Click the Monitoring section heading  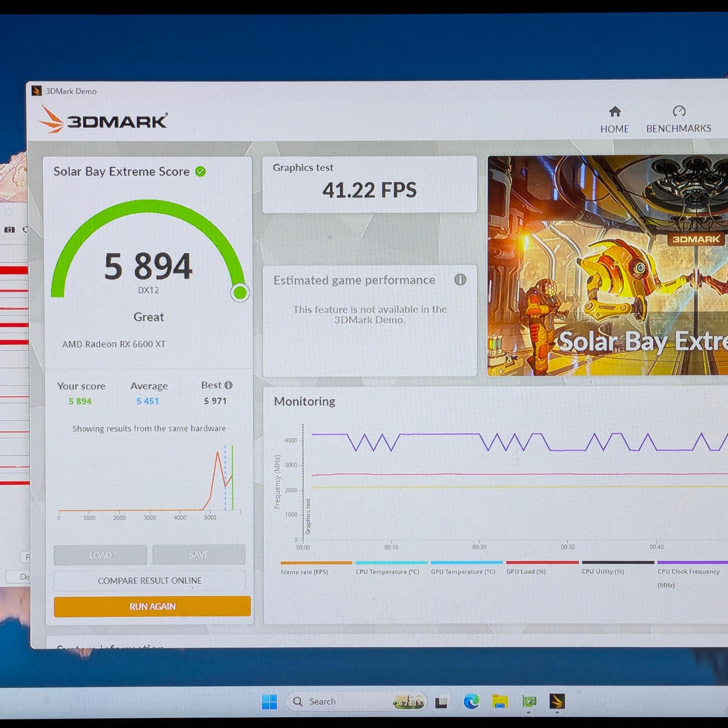point(305,401)
